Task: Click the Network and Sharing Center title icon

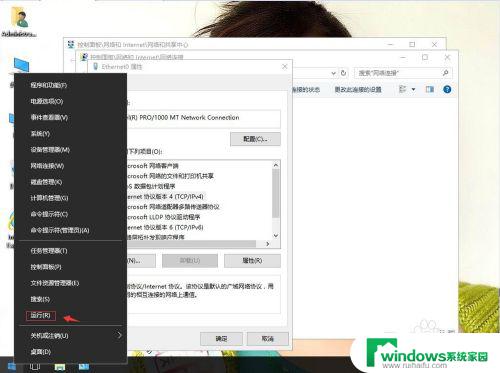Action: [71, 44]
